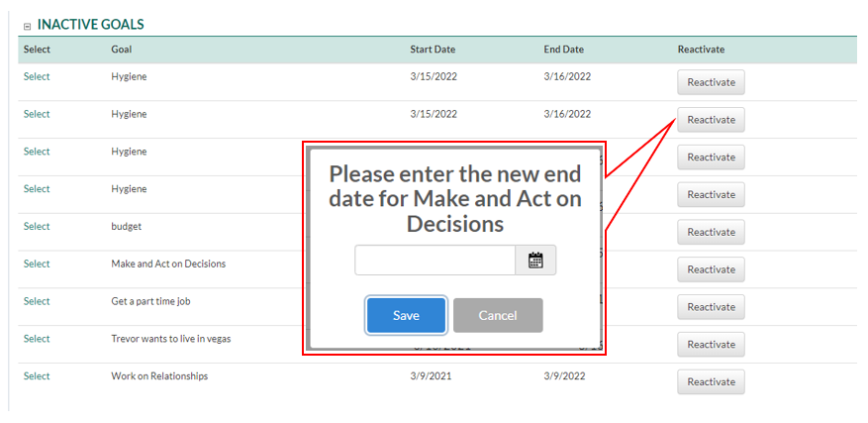This screenshot has width=868, height=423.
Task: Select the Work on Relationships goal
Action: (x=37, y=376)
